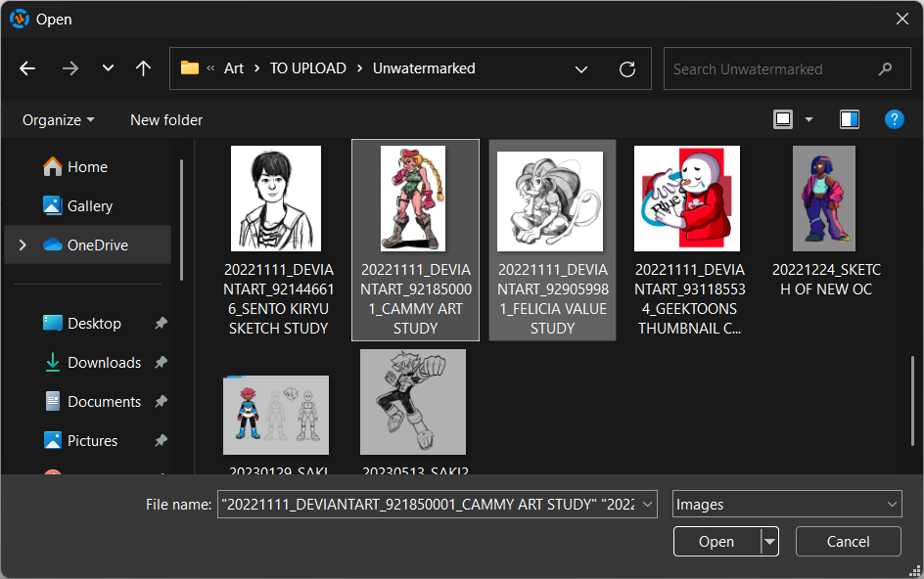The image size is (924, 579).
Task: Open the Images file type dropdown
Action: pyautogui.click(x=787, y=505)
